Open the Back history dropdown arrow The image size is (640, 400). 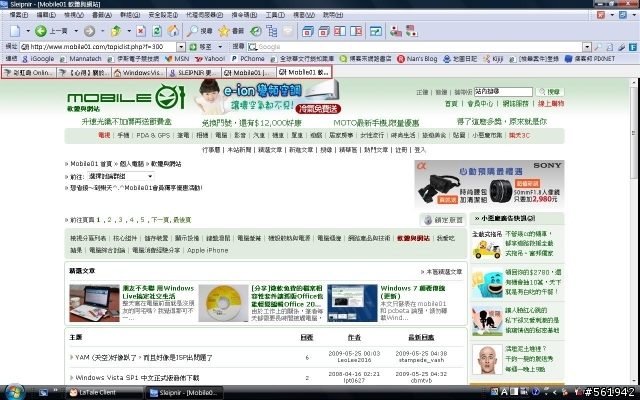pos(76,31)
